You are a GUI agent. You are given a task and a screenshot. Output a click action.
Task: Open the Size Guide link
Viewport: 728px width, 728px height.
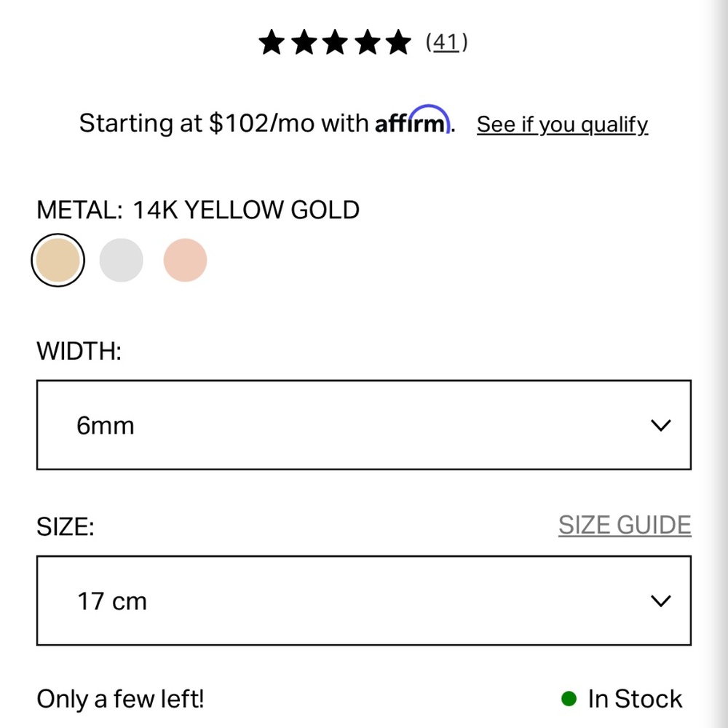pos(625,525)
